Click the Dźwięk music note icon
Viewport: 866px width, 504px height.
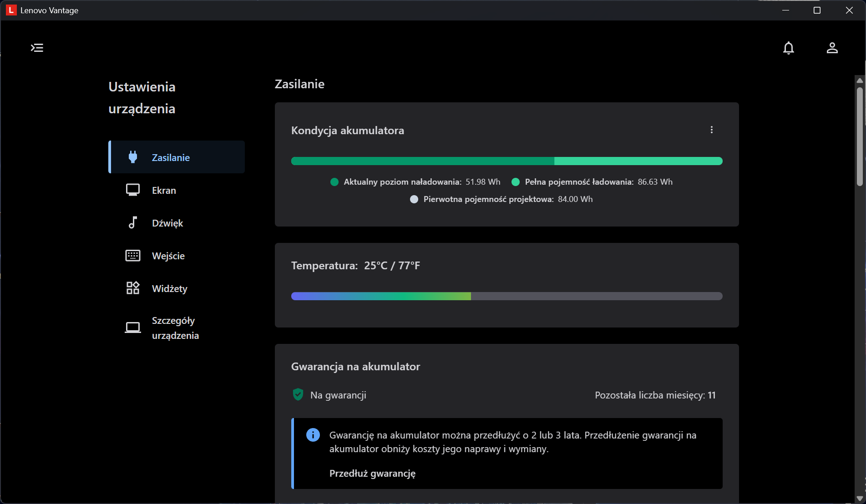click(132, 223)
